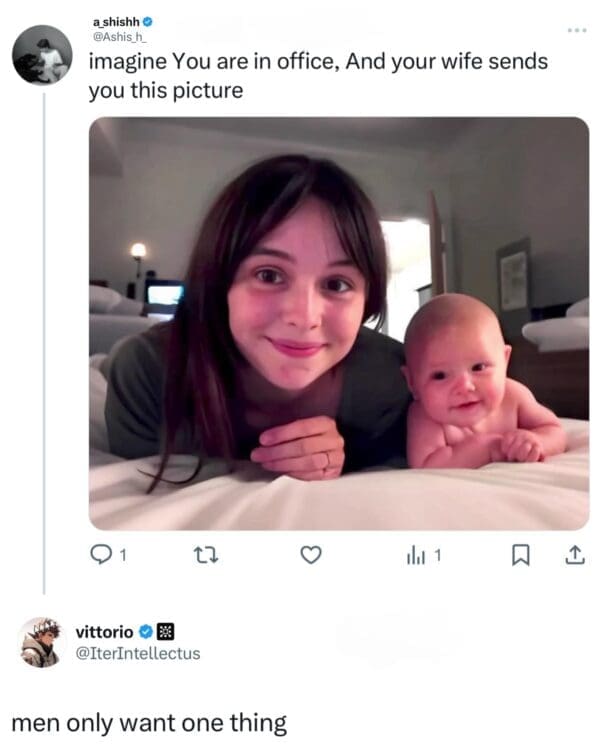Click a_shishh's blue verified badge
This screenshot has width=600, height=750.
148,20
